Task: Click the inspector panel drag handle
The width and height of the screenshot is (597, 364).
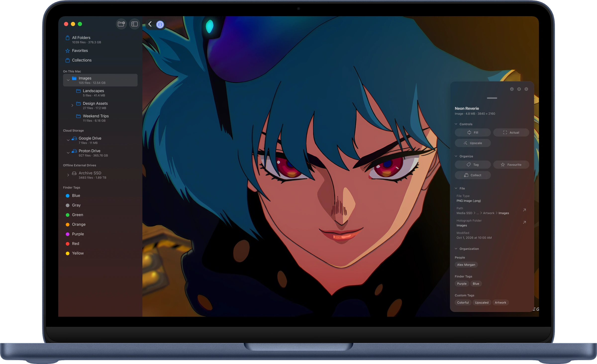Action: [492, 98]
